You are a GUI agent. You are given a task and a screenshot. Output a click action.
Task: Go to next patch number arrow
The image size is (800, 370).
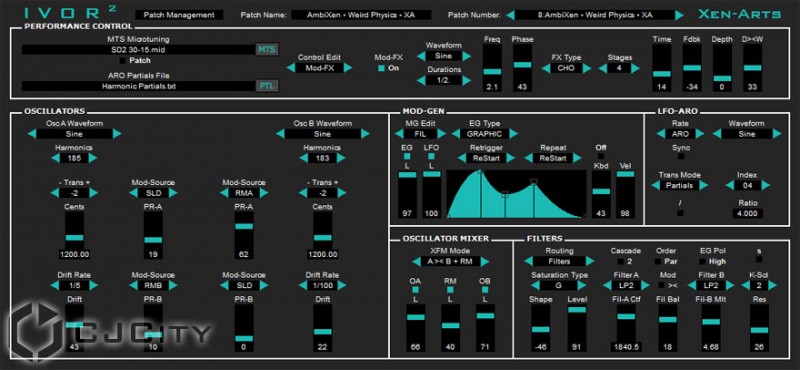pos(679,15)
